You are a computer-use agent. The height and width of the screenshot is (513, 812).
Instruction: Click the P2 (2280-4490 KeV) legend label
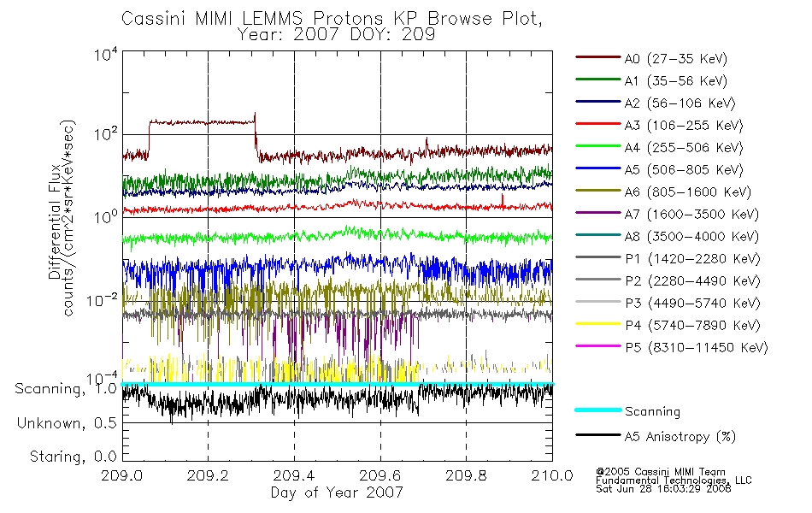(x=692, y=281)
